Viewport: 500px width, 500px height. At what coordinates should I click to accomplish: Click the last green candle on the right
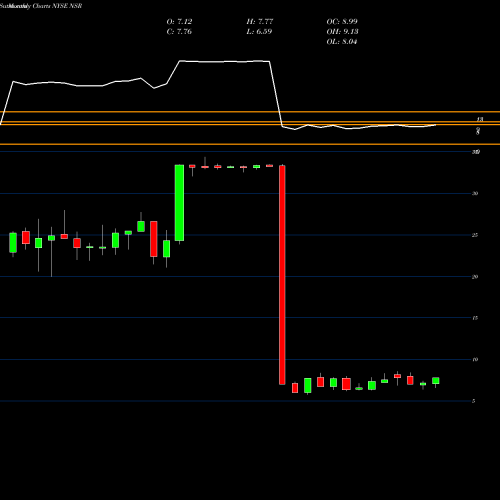(436, 381)
